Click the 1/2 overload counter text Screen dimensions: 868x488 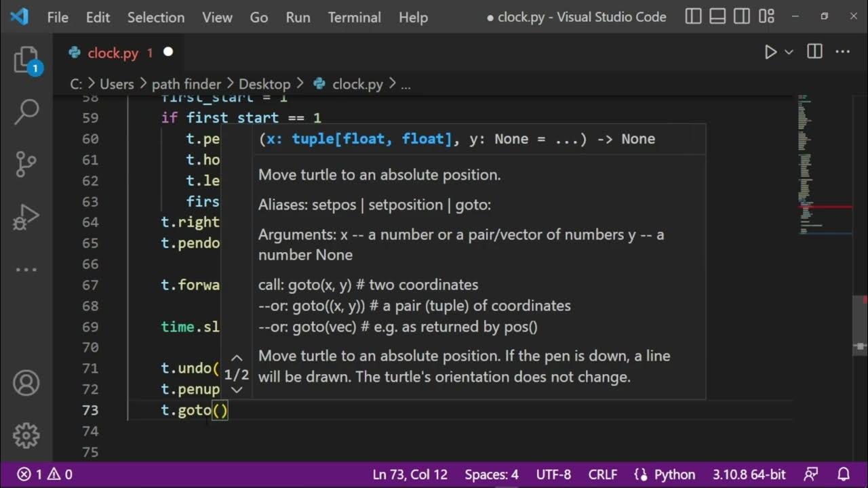pos(237,374)
